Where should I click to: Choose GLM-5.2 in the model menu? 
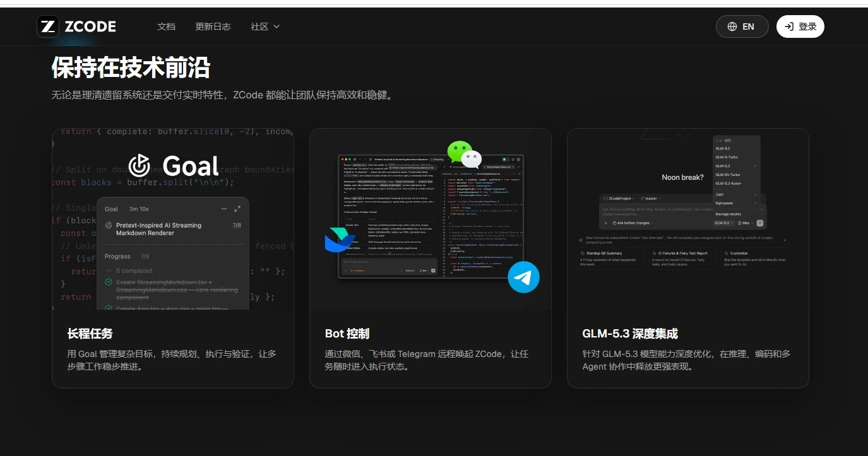[736, 148]
